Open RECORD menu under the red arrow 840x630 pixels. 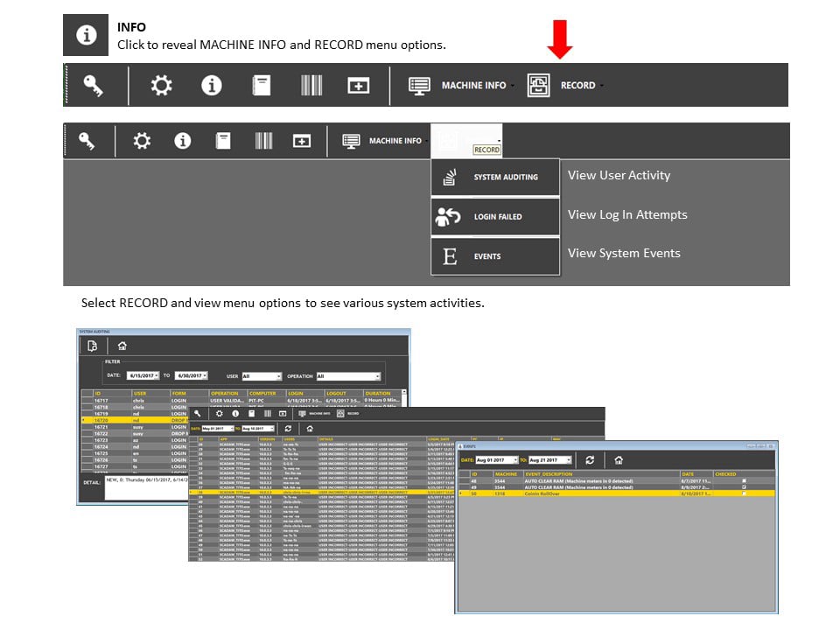click(x=565, y=85)
